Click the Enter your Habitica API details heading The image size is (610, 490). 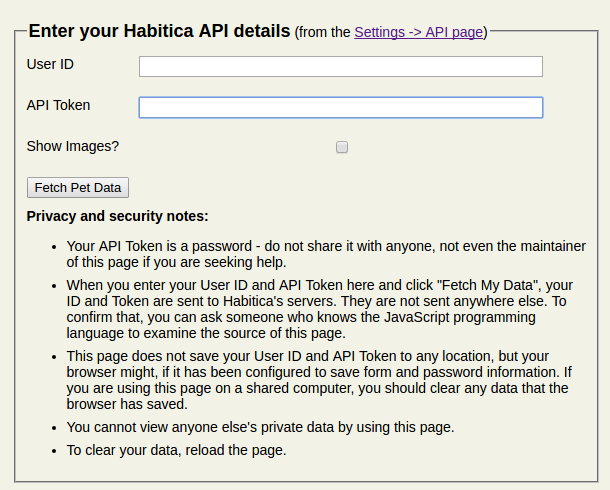click(160, 31)
